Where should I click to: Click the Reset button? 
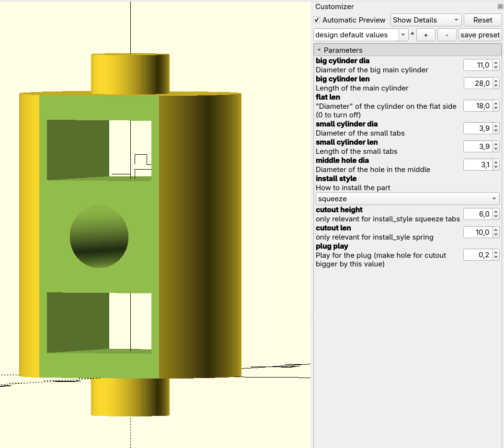coord(482,20)
